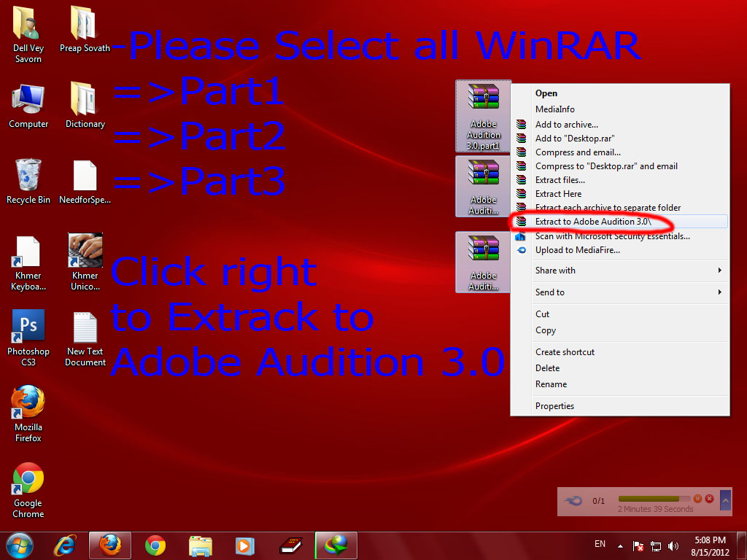This screenshot has width=747, height=560.
Task: Choose Compress and email... entry
Action: (x=620, y=152)
